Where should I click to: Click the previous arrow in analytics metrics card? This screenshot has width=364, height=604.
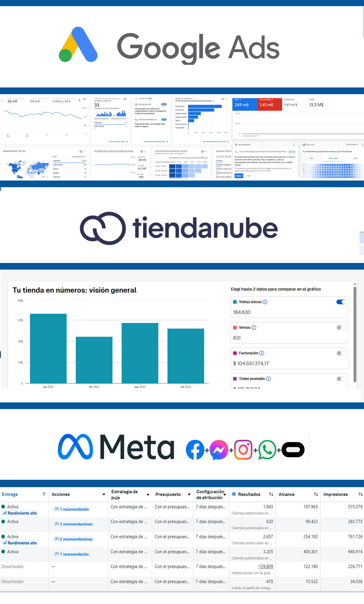[x=2, y=100]
